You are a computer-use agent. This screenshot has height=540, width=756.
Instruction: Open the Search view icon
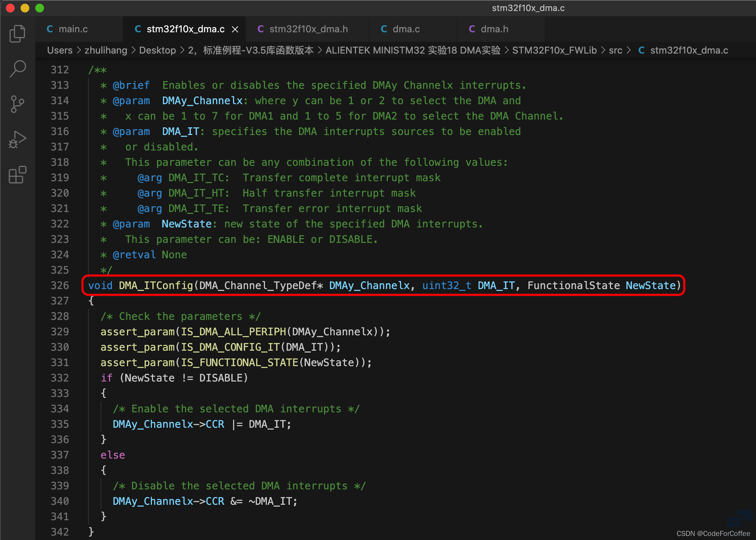tap(17, 69)
